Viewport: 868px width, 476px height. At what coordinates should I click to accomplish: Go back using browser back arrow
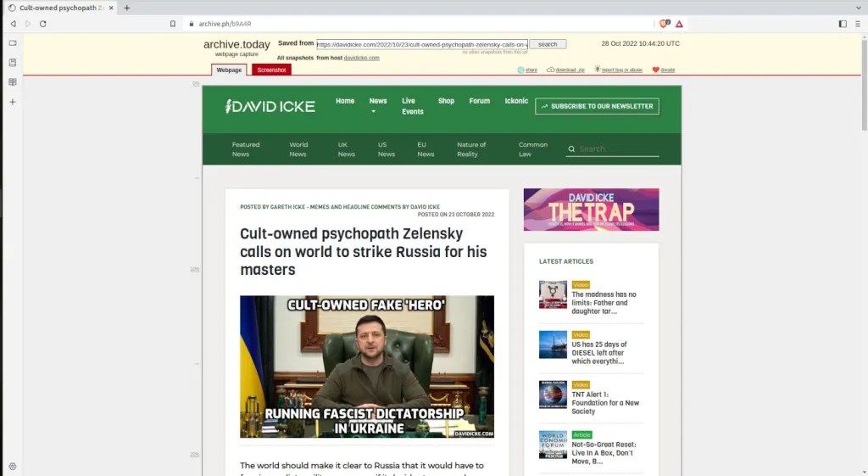[x=13, y=24]
